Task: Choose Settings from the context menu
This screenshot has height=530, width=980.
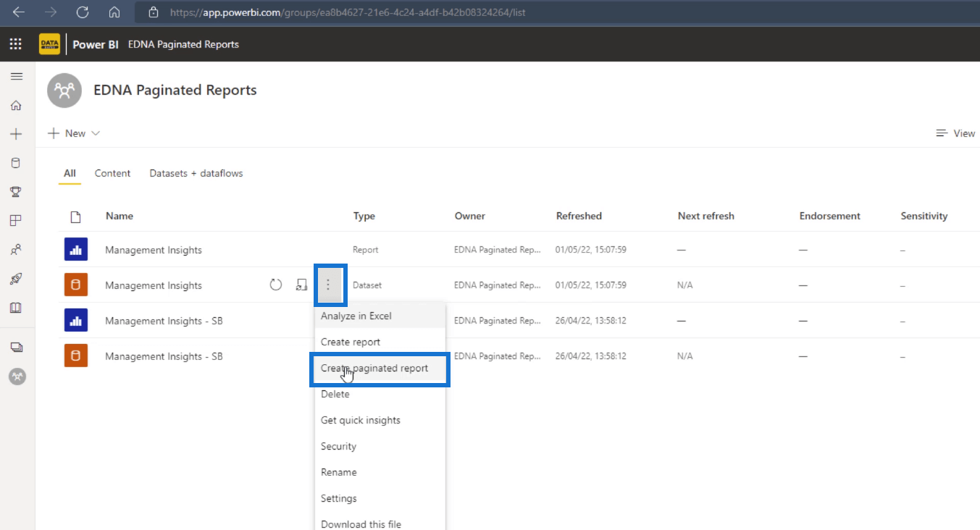Action: pyautogui.click(x=380, y=499)
